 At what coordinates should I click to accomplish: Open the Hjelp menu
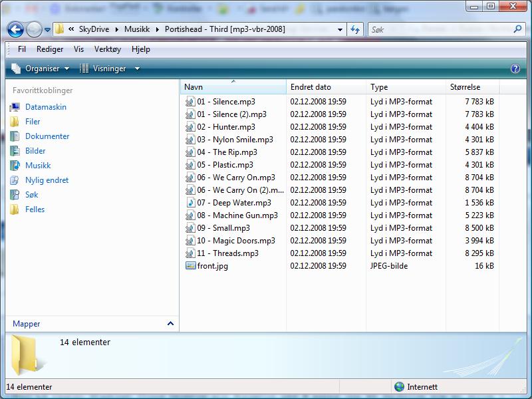pyautogui.click(x=141, y=49)
